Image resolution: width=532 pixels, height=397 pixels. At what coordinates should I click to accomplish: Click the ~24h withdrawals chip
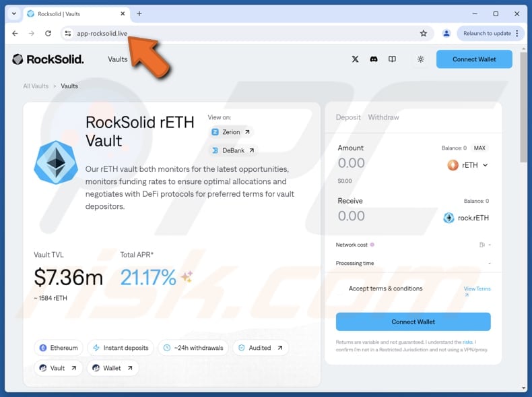(193, 348)
